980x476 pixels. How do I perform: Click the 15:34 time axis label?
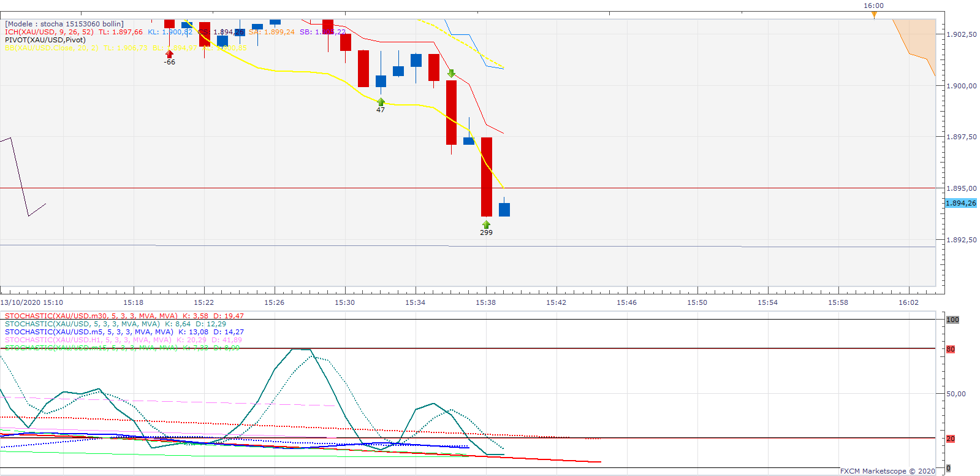[416, 302]
